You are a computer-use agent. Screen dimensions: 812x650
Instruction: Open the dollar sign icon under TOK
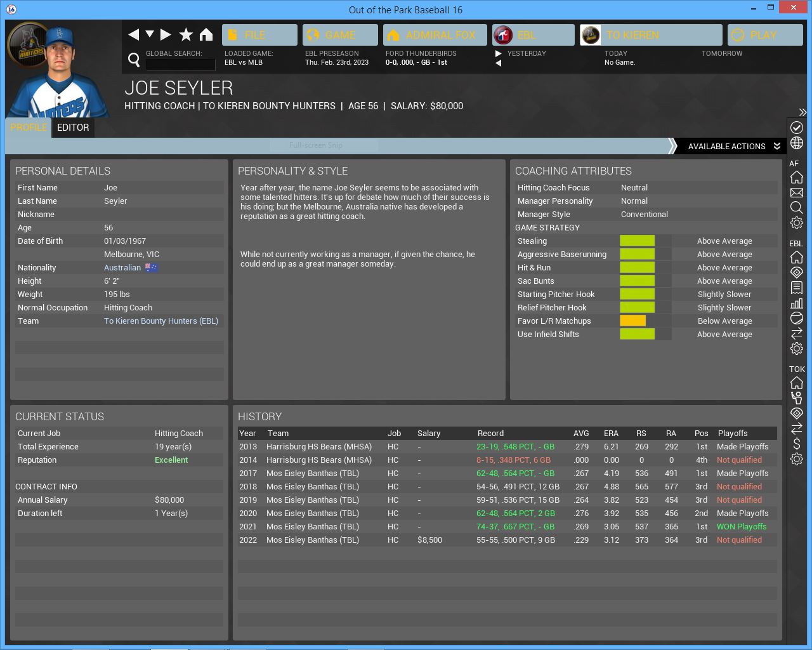(797, 444)
